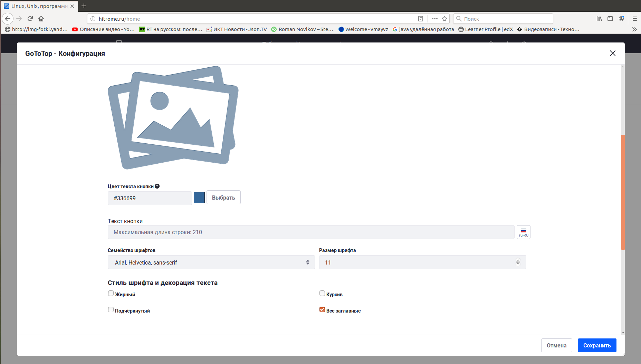
Task: Open page actions three-dot menu
Action: pyautogui.click(x=434, y=19)
